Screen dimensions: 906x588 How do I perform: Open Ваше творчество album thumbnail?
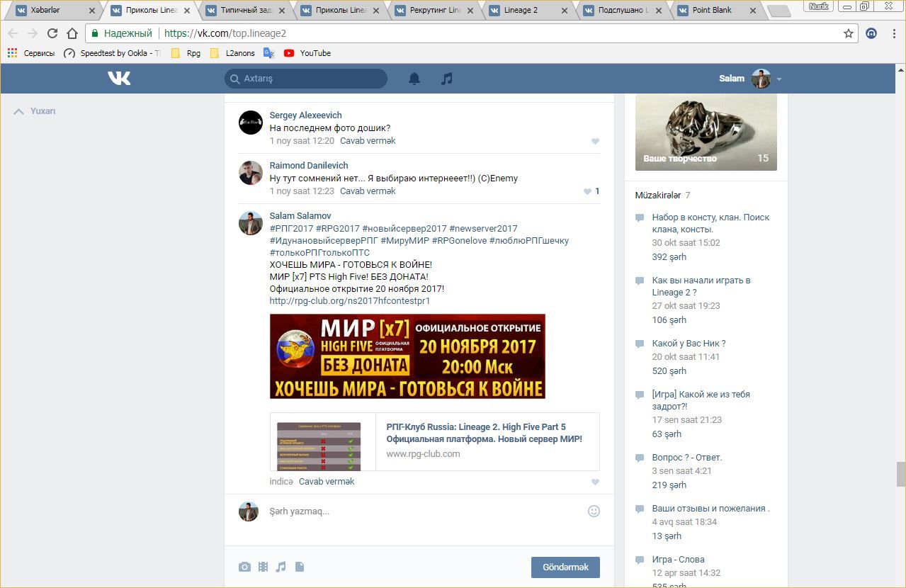[706, 132]
